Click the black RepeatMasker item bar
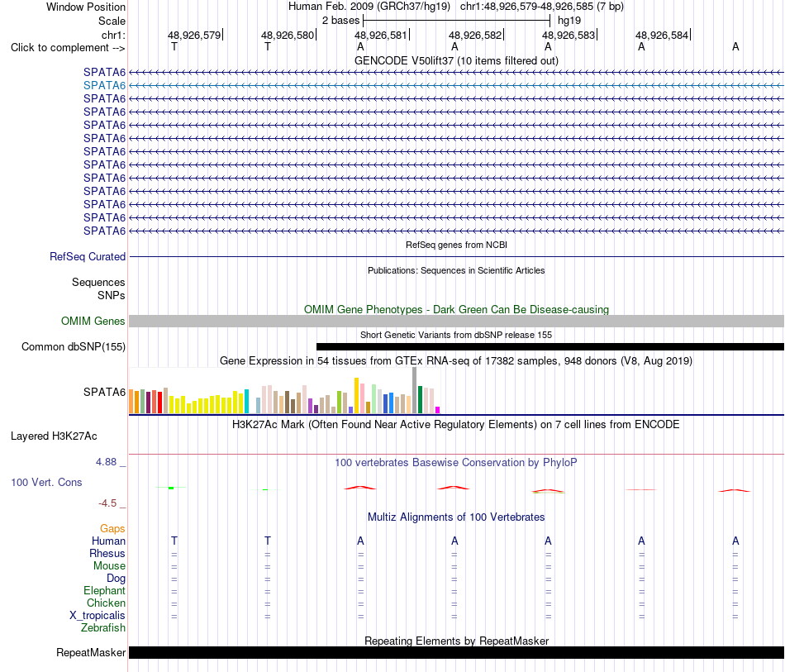Screen dimensions: 785x672 [x=456, y=652]
